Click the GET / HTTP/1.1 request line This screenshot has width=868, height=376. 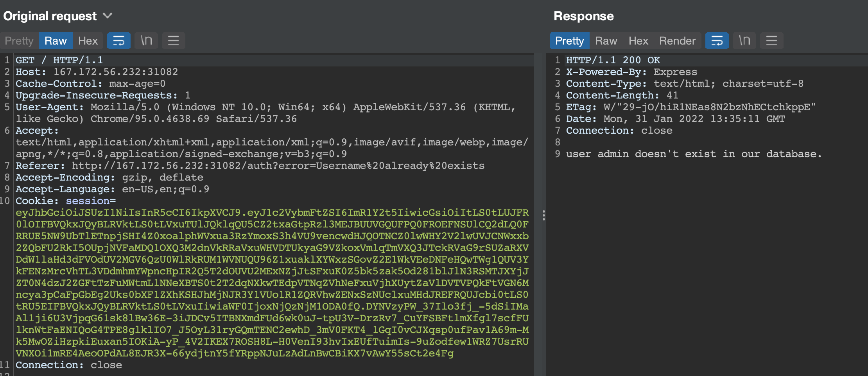(59, 60)
